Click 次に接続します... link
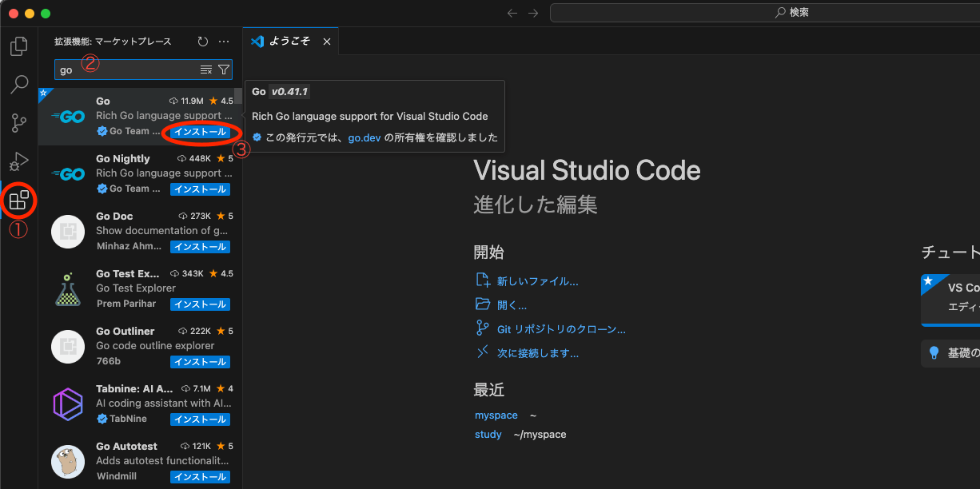Viewport: 980px width, 489px height. coord(537,353)
